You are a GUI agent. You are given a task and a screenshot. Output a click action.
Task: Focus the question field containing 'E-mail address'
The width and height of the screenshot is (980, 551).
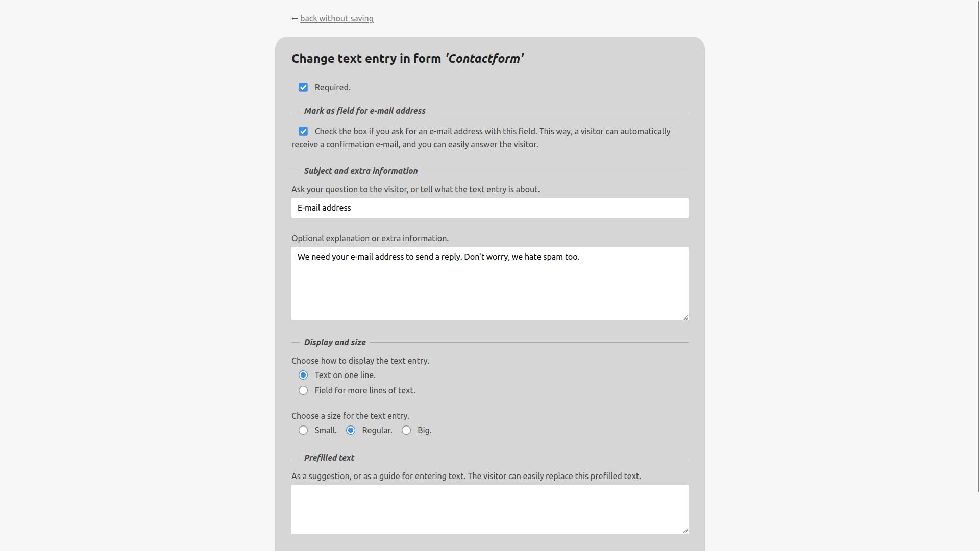point(489,208)
